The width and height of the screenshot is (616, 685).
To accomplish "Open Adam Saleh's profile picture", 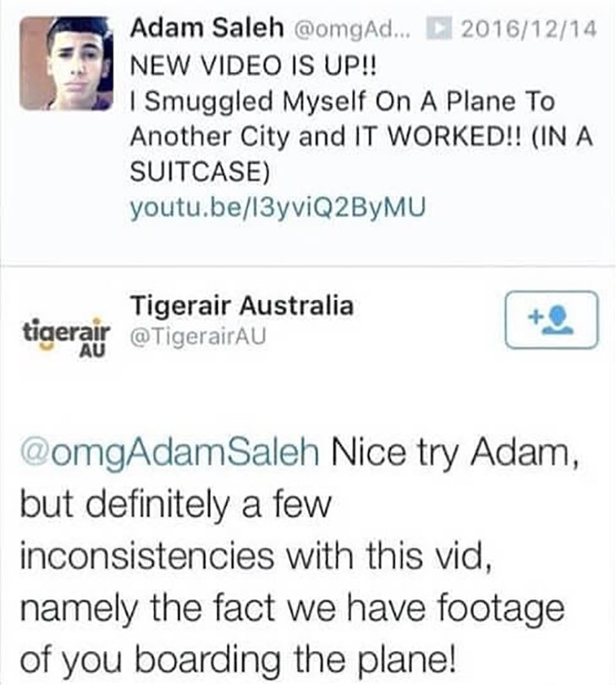I will (66, 63).
